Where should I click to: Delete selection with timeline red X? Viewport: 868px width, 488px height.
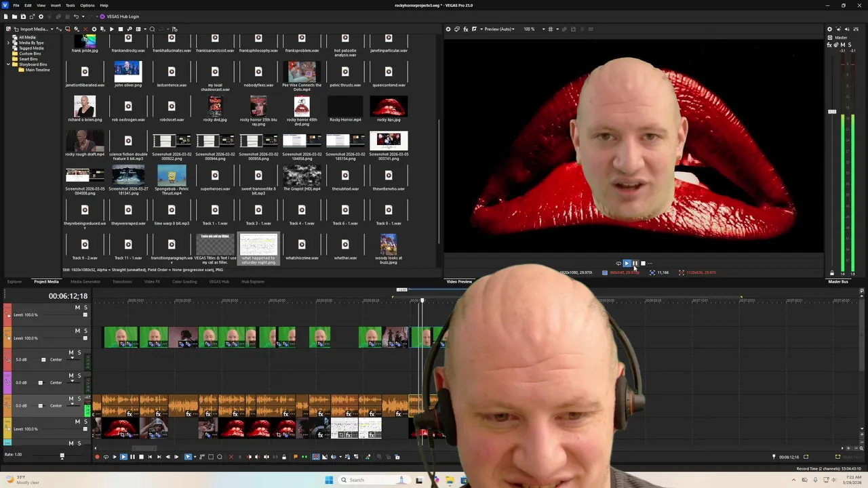pyautogui.click(x=231, y=457)
